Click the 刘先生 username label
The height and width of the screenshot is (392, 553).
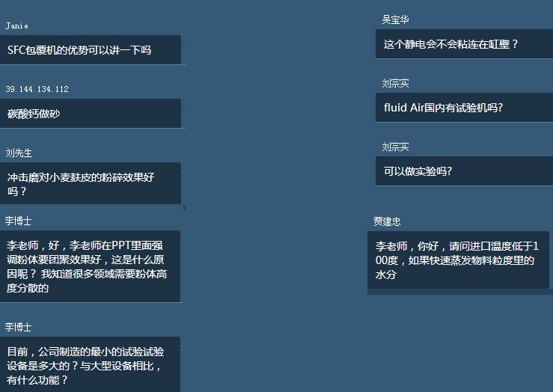click(19, 153)
